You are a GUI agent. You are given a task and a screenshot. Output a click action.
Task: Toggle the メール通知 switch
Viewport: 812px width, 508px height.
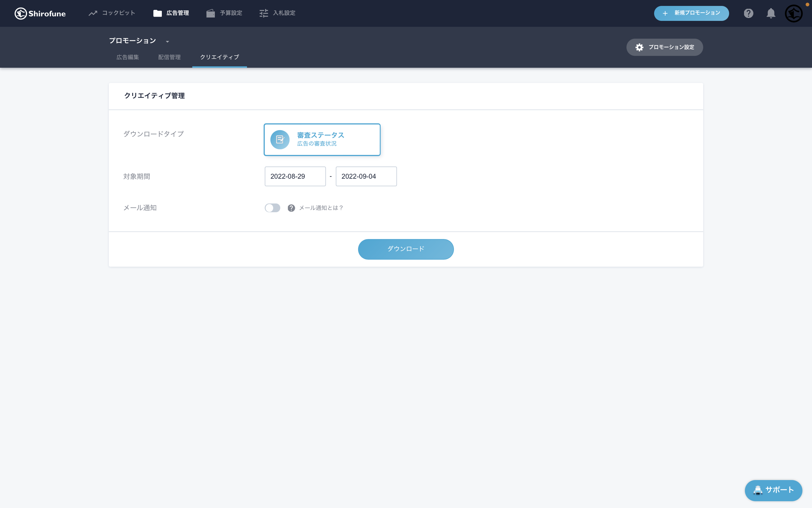coord(272,208)
